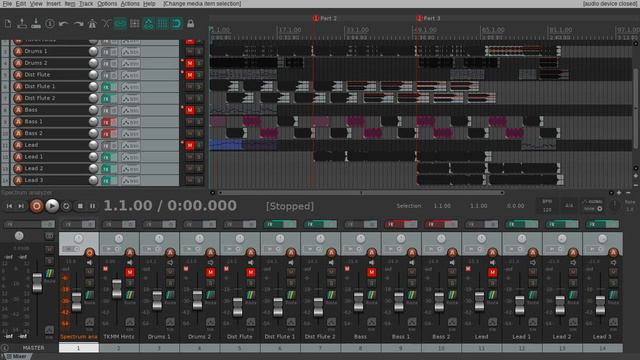This screenshot has height=360, width=640.
Task: Open global automation override dropdown
Action: tap(593, 205)
